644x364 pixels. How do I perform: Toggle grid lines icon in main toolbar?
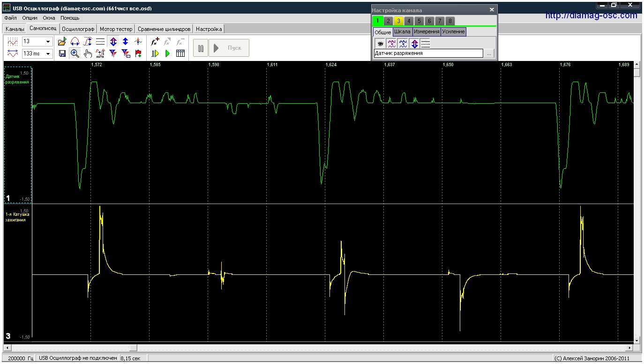point(100,41)
